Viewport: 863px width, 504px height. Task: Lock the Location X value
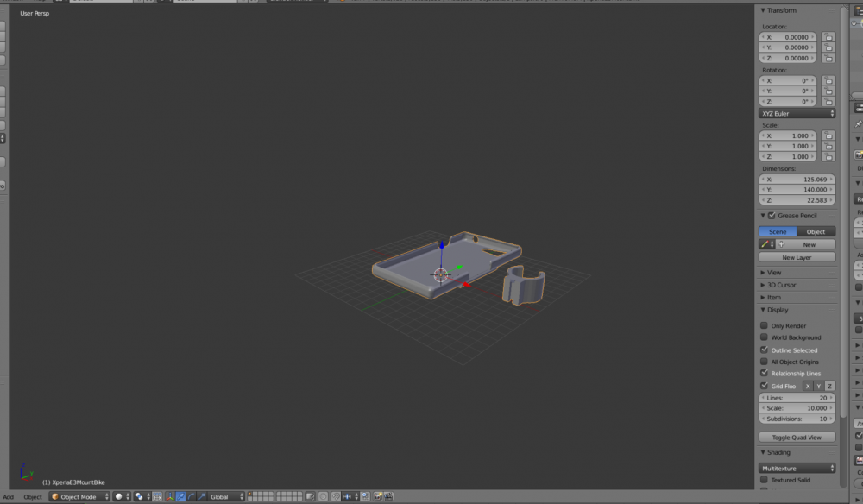coord(828,37)
